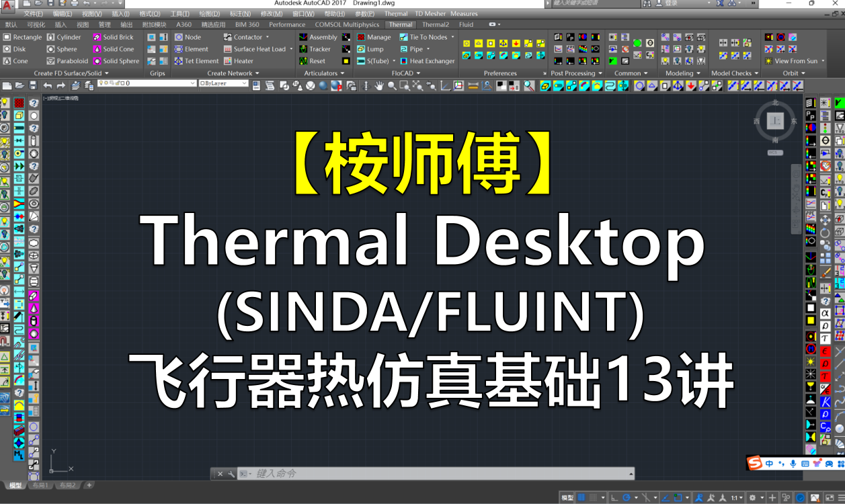Open the 文件(F) menu

tap(34, 13)
